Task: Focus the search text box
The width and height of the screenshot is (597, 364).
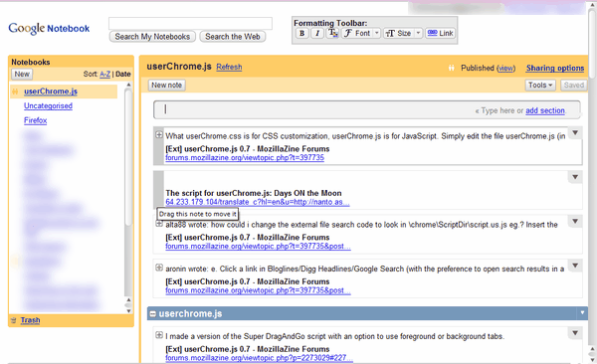Action: click(x=190, y=23)
